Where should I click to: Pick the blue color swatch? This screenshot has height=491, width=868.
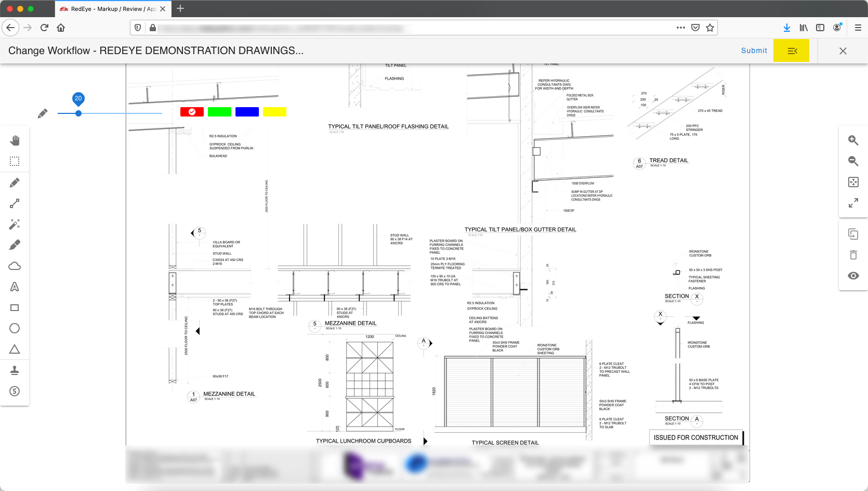point(247,112)
